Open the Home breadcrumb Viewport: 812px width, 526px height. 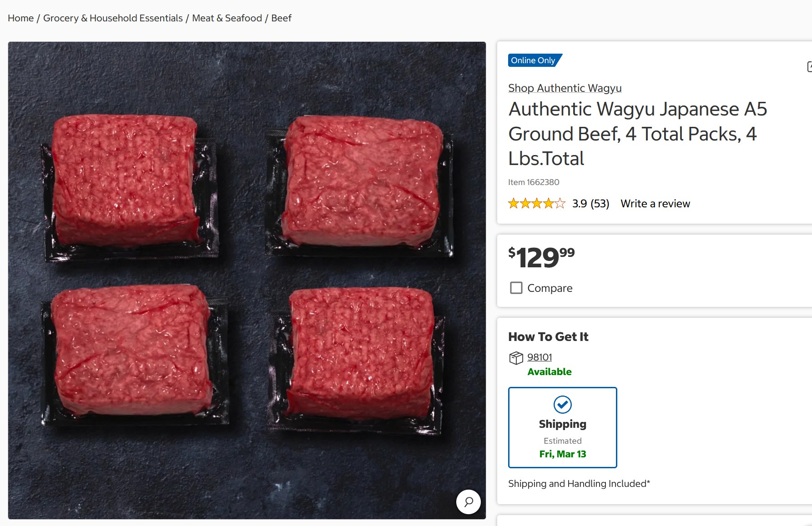click(20, 18)
